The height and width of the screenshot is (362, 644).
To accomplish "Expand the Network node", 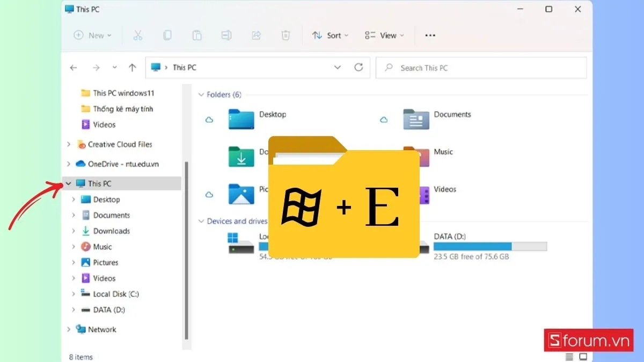I will (x=68, y=329).
